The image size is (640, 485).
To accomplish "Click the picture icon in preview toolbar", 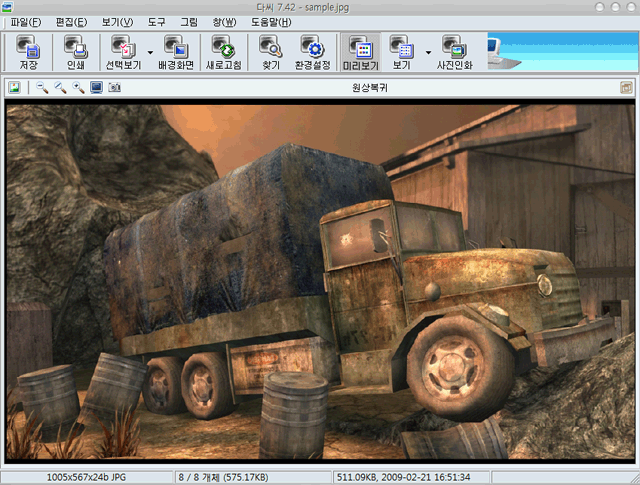I will coord(14,87).
